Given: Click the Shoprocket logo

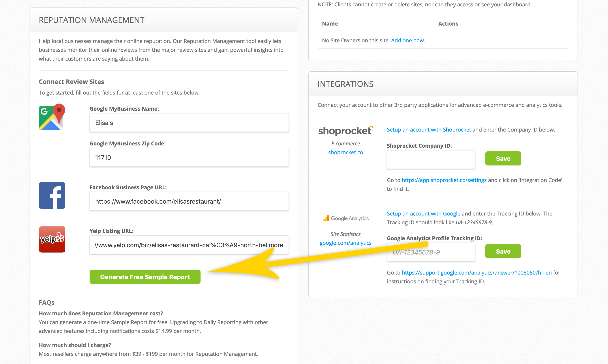Looking at the screenshot, I should [x=345, y=131].
